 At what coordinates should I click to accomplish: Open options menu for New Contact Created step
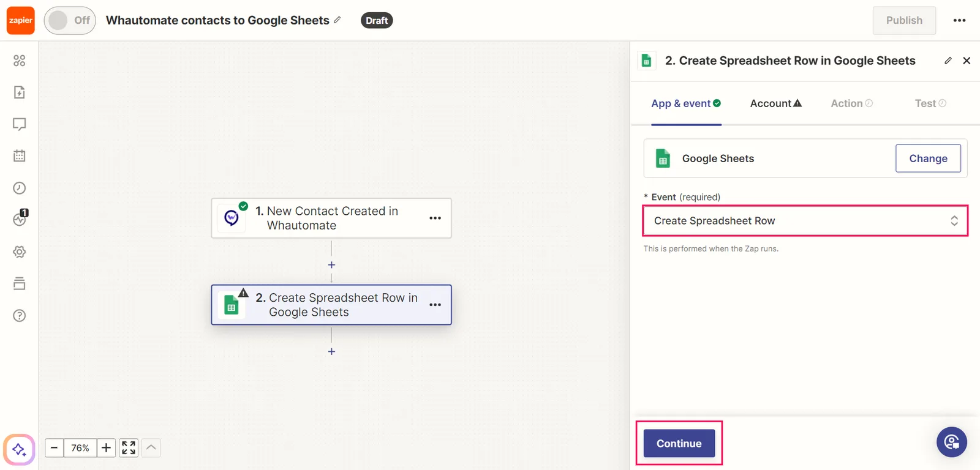(x=435, y=218)
